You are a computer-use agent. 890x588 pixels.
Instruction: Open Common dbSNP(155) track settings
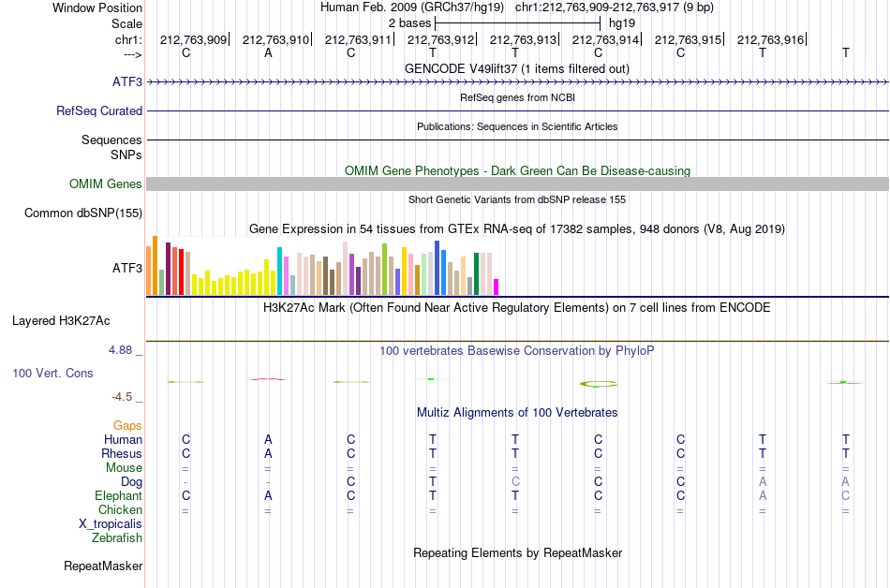pyautogui.click(x=83, y=213)
